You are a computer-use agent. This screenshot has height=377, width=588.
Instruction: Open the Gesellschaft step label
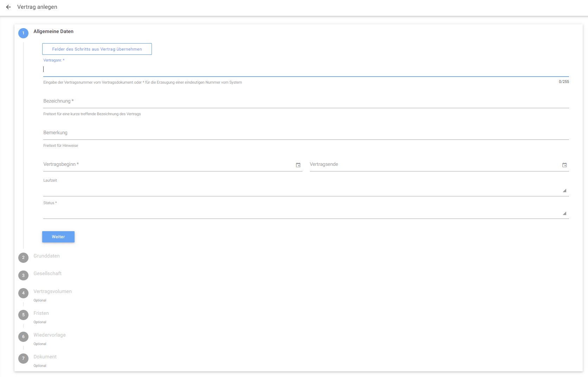pyautogui.click(x=47, y=273)
